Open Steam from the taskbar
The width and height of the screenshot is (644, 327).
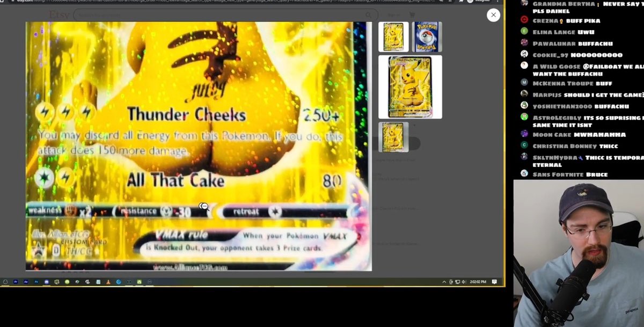(x=119, y=281)
